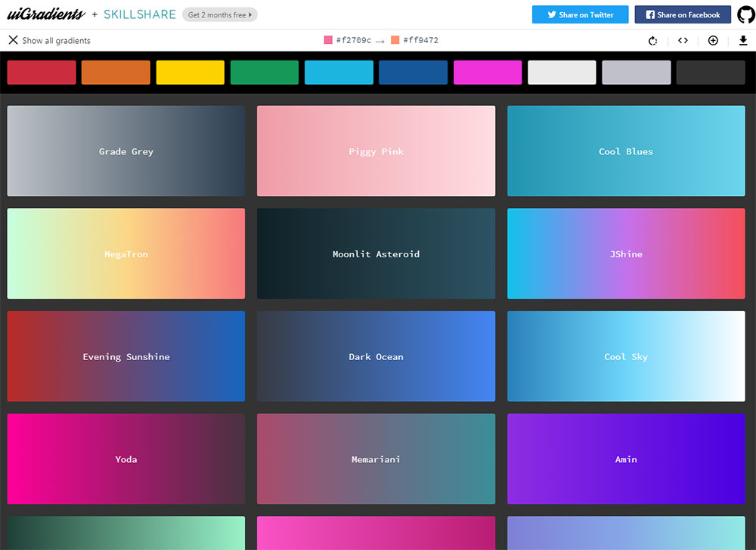Click the rotate gradient direction icon

pyautogui.click(x=653, y=41)
